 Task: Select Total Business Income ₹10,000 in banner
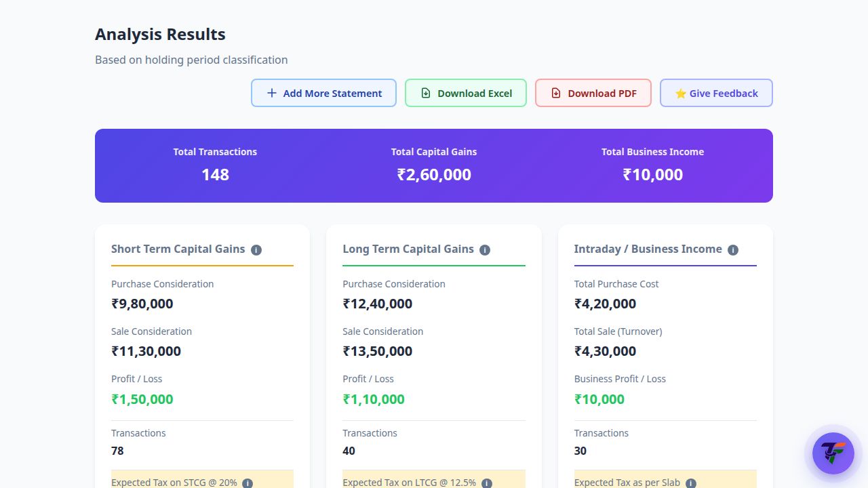coord(653,174)
